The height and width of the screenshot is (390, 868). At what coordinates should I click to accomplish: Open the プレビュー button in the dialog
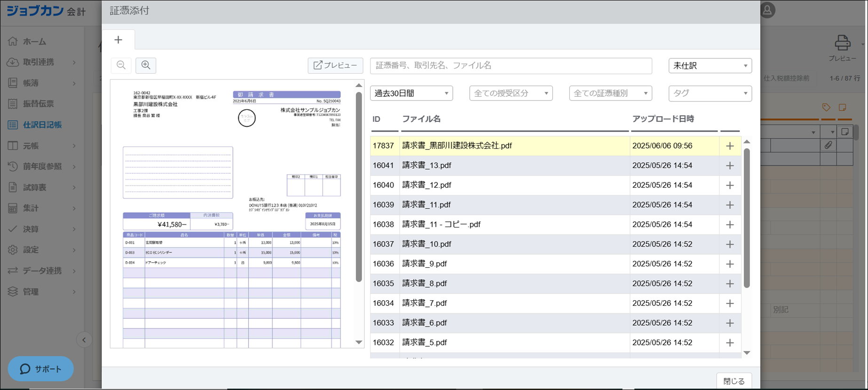[x=335, y=65]
